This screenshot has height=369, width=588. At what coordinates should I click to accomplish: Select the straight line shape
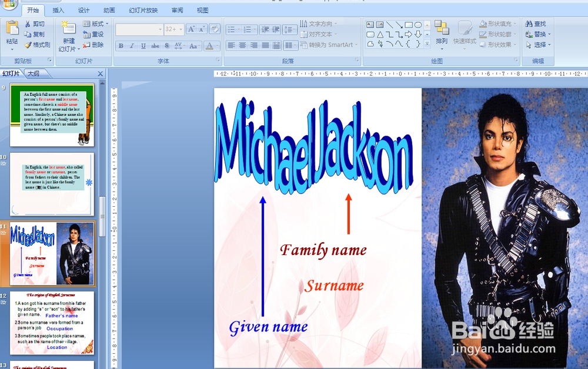click(x=390, y=25)
